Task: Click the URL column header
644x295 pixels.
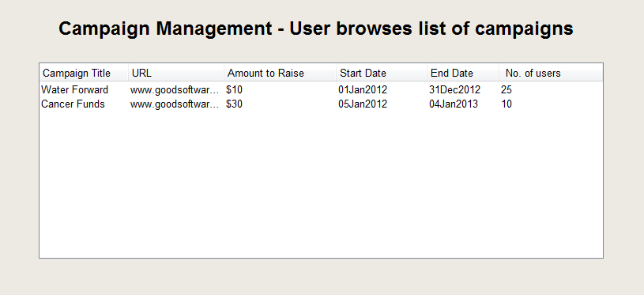Action: [176, 73]
